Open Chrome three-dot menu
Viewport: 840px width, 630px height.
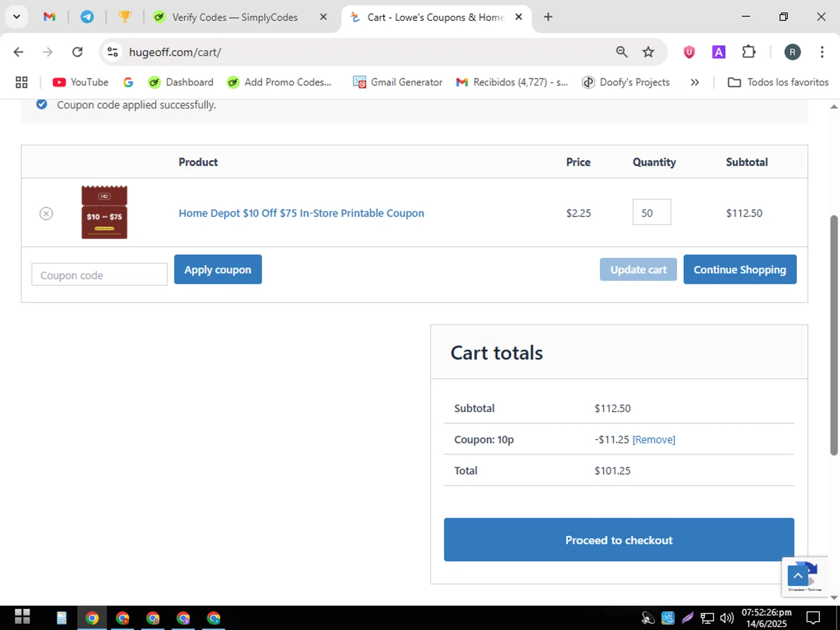pos(822,52)
